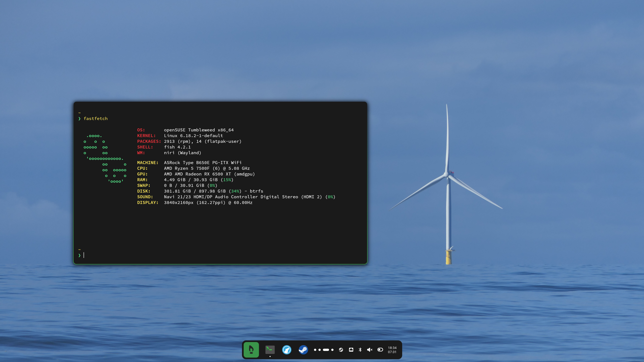This screenshot has width=644, height=362.
Task: Switch to the first workspace dot
Action: click(x=315, y=350)
